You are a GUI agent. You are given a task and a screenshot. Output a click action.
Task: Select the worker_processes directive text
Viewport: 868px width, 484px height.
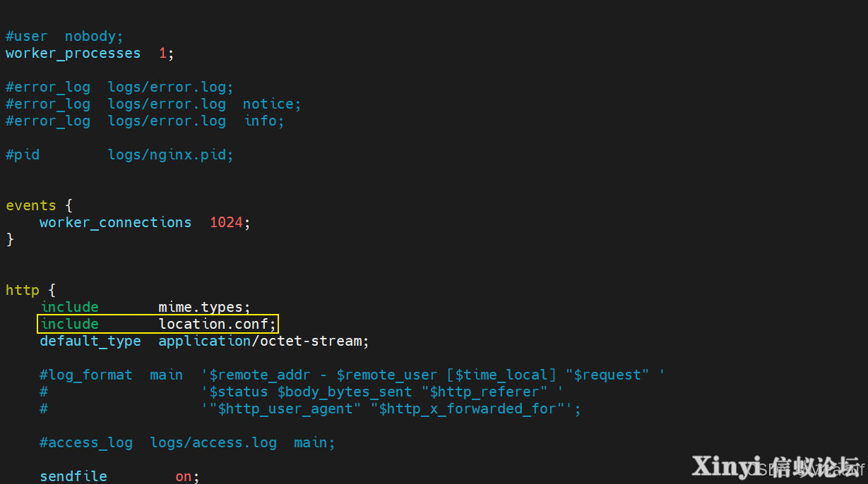click(73, 53)
